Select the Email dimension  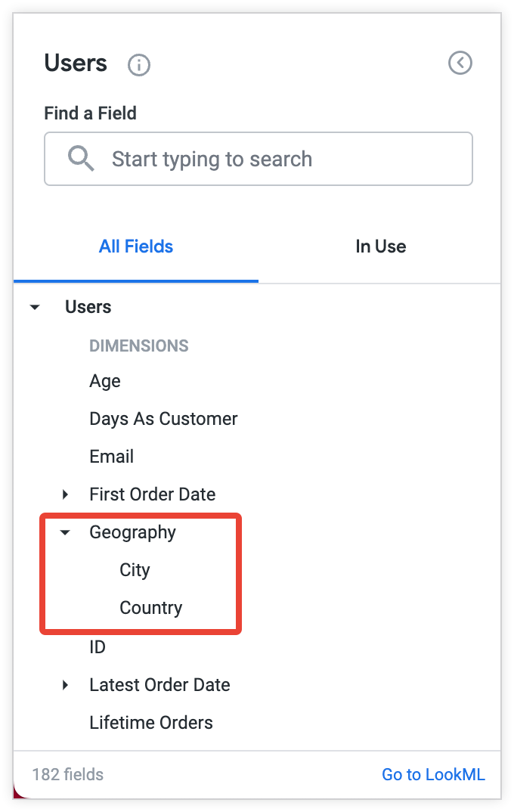coord(111,457)
